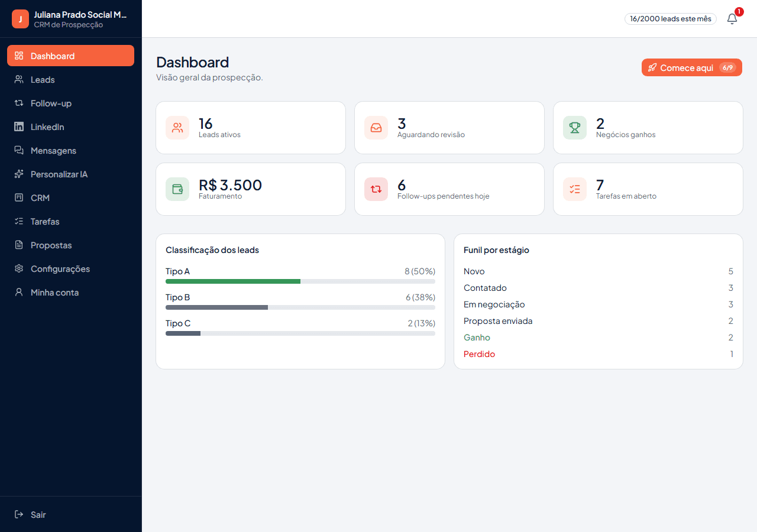Image resolution: width=757 pixels, height=532 pixels.
Task: Click the Novo funnel stage row
Action: (599, 271)
